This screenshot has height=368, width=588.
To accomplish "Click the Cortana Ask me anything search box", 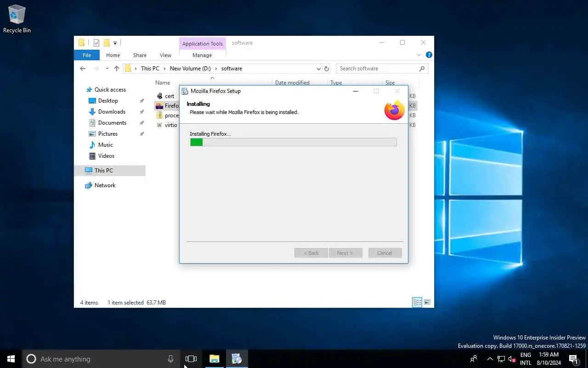I will [101, 359].
